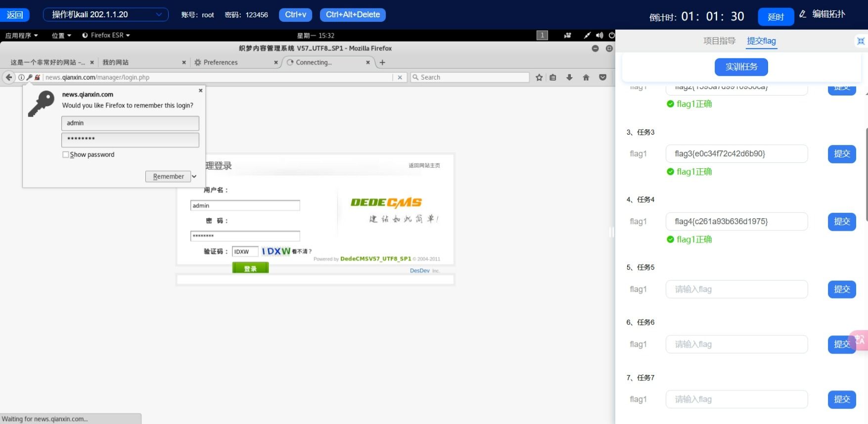The width and height of the screenshot is (868, 424).
Task: Open Firefox downloads arrow
Action: point(569,77)
